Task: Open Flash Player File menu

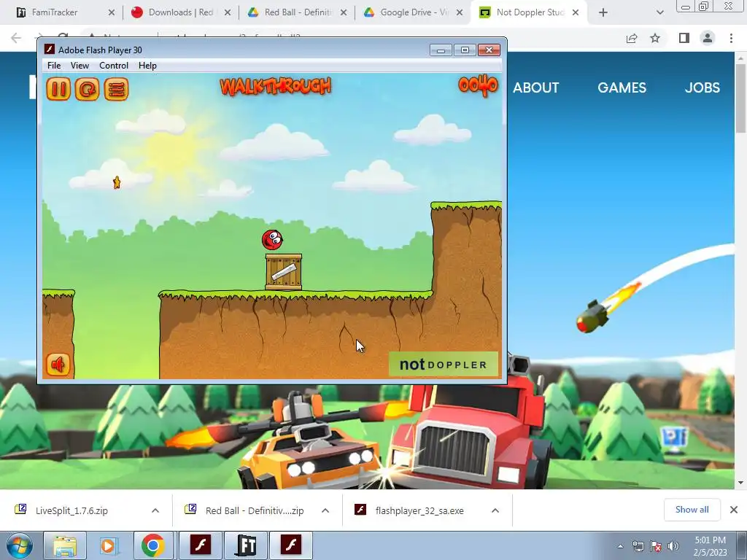Action: (54, 66)
